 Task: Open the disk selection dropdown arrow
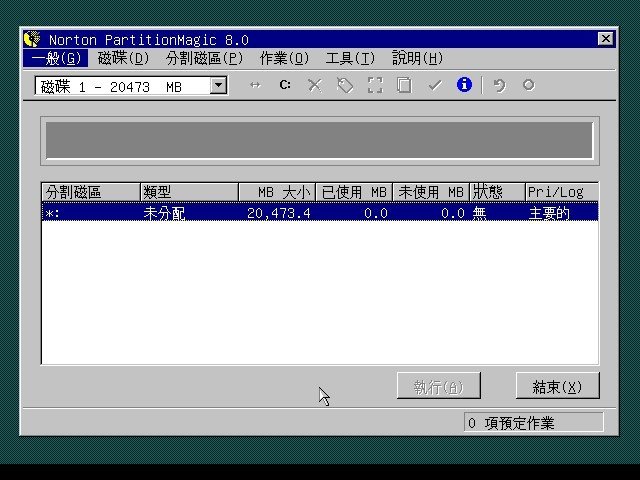pos(218,86)
